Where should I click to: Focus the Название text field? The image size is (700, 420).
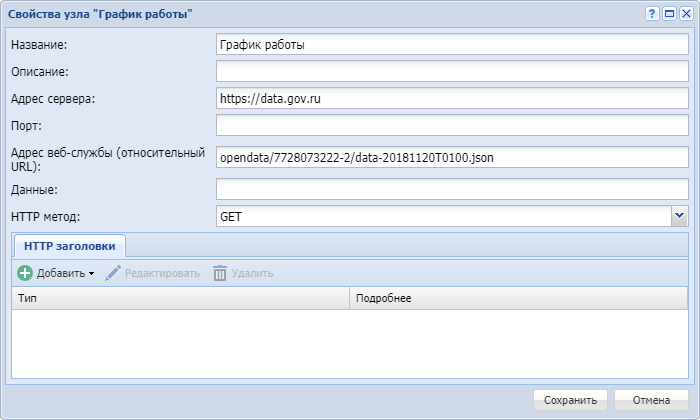click(451, 45)
